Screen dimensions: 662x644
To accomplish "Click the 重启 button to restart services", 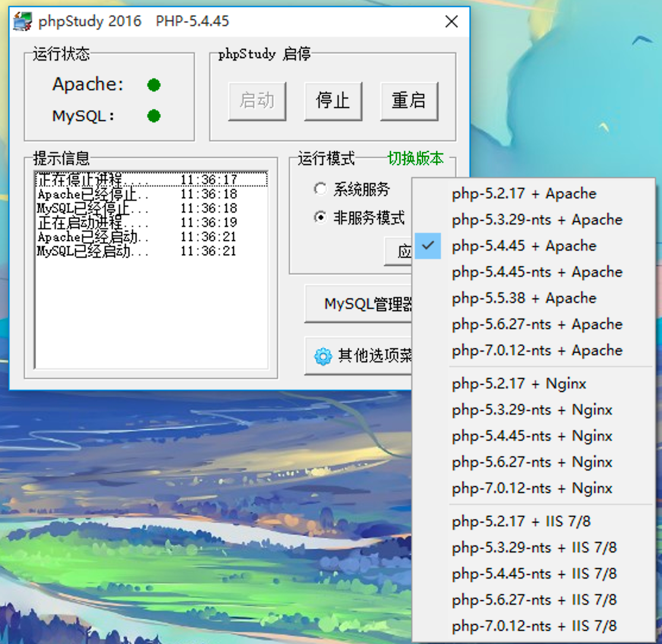I will 409,100.
